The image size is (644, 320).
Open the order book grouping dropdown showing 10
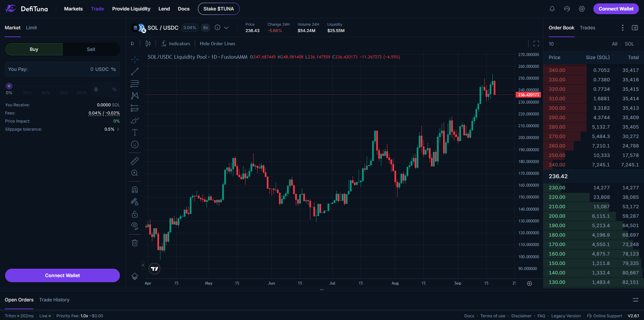553,44
